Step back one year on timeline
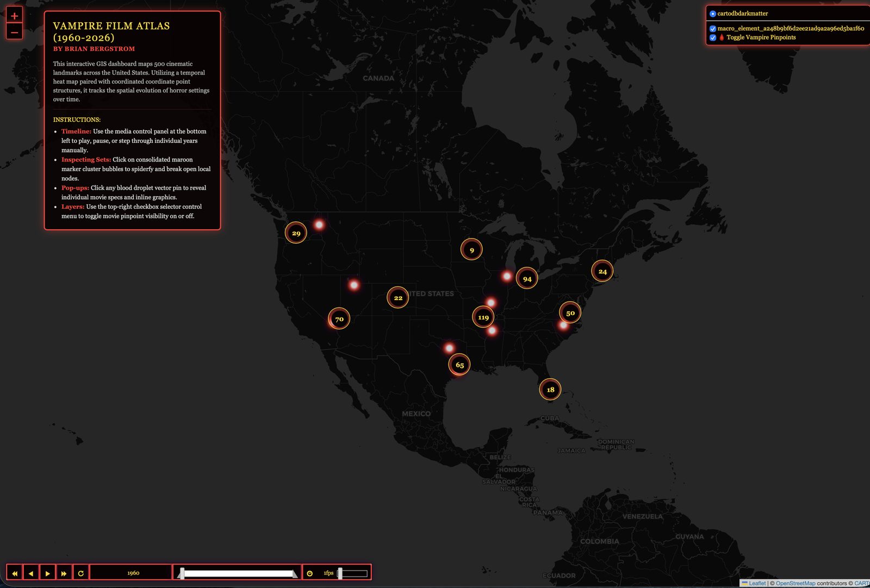870x588 pixels. point(31,573)
